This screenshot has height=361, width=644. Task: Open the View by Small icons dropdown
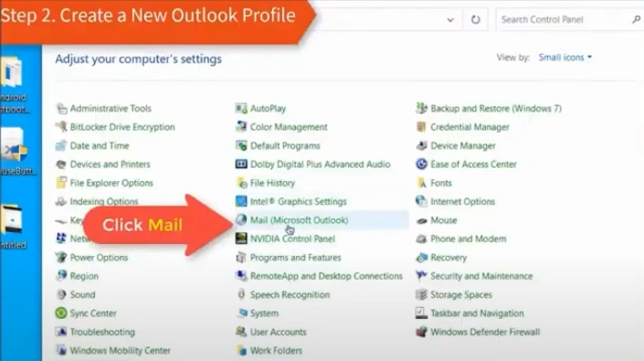pyautogui.click(x=565, y=58)
